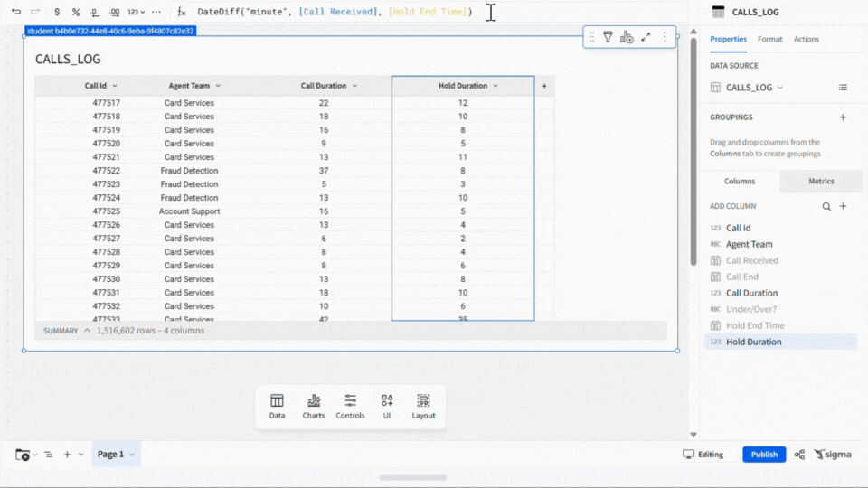The image size is (868, 488).
Task: Open Call Id column menu
Action: click(115, 86)
